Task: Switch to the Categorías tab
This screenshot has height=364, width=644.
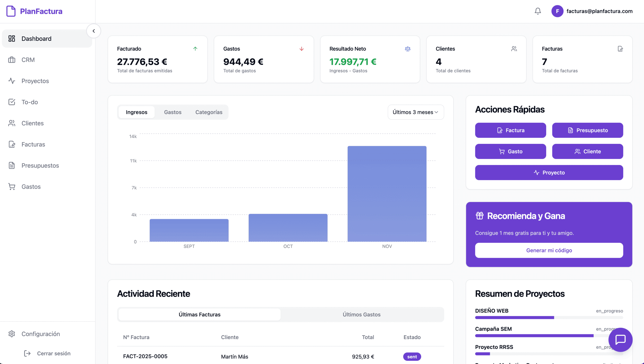Action: coord(209,112)
